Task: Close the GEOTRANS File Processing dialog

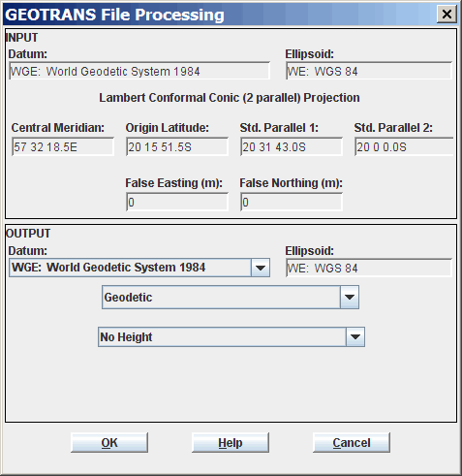Action: coord(447,15)
